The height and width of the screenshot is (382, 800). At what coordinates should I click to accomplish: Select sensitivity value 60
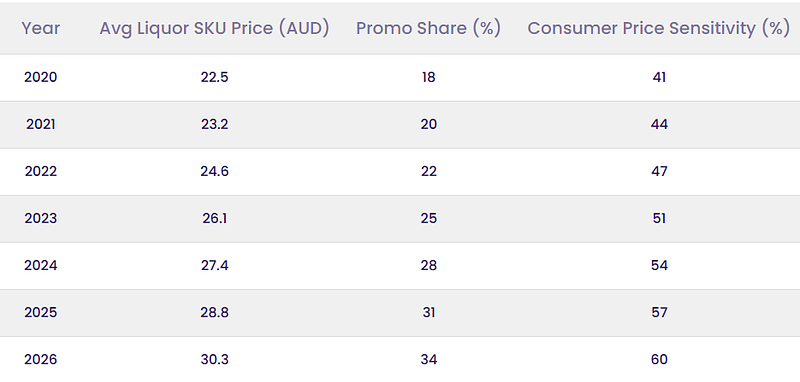point(659,360)
